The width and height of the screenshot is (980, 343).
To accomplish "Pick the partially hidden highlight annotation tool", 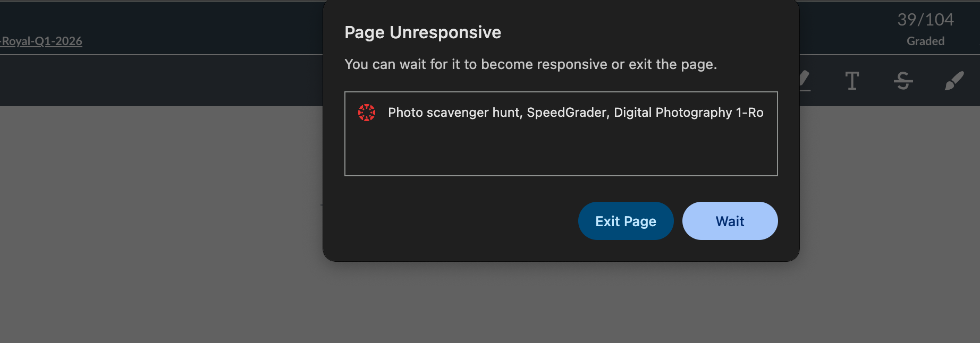I will (805, 81).
